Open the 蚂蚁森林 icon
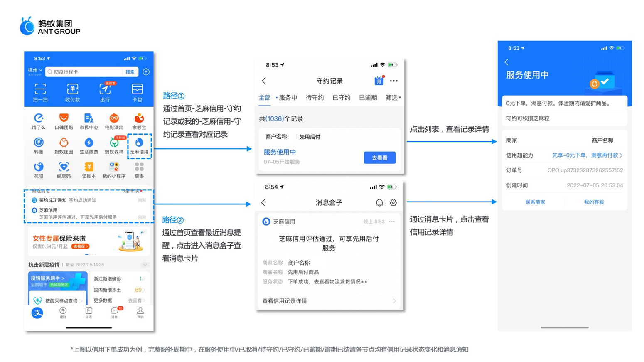Screen dimensions: 644x362 point(114,146)
